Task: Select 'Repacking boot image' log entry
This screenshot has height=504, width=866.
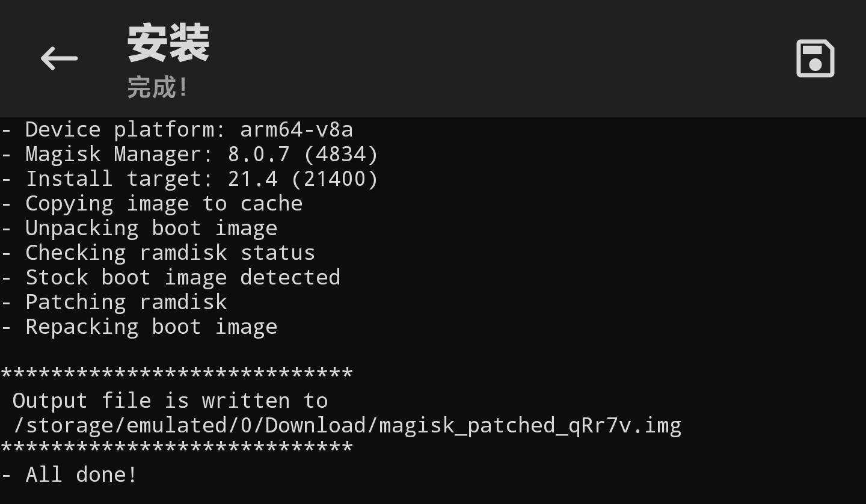Action: (x=151, y=327)
